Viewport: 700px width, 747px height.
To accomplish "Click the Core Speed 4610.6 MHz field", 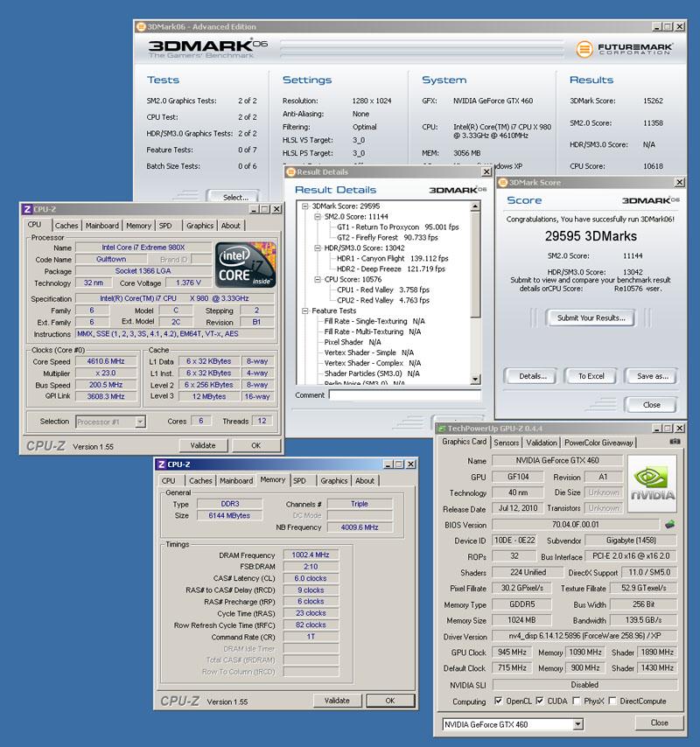I will pyautogui.click(x=106, y=361).
